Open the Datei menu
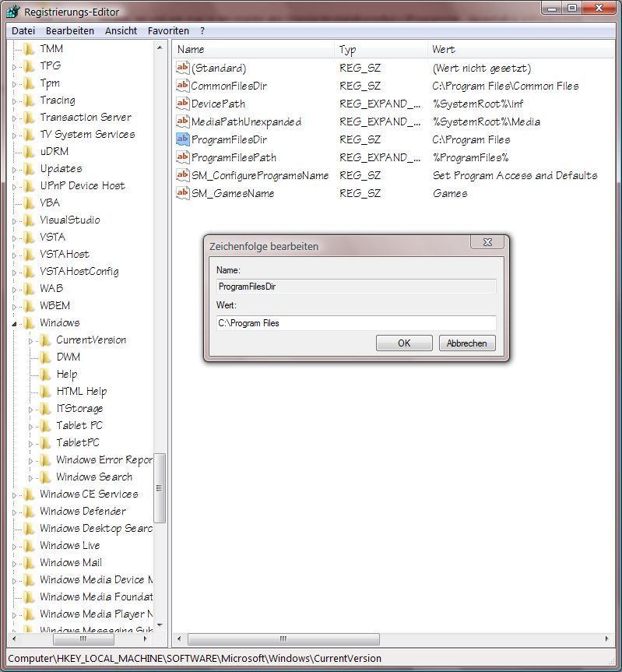This screenshot has height=672, width=622. coord(23,31)
